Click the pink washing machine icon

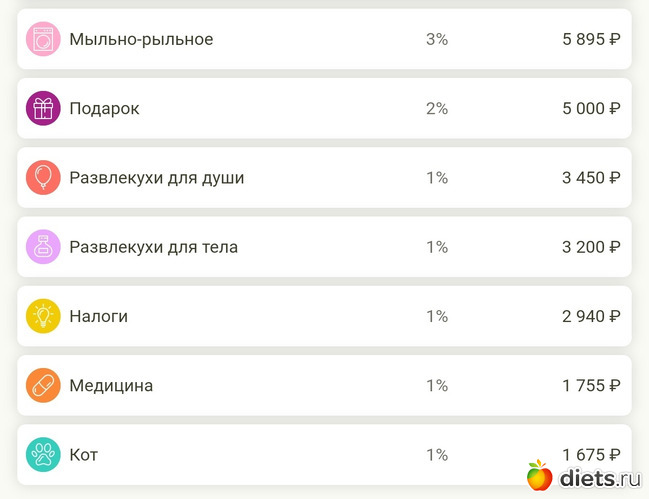click(x=43, y=39)
